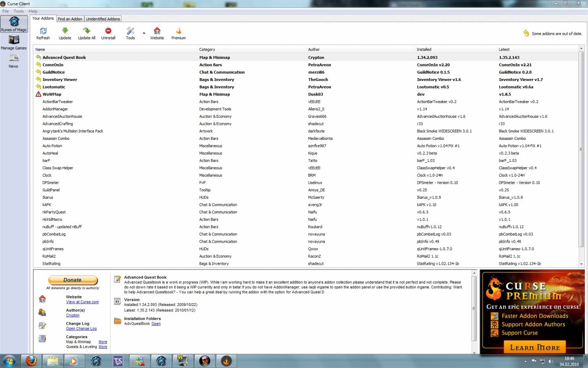Open the File menu

pos(5,11)
